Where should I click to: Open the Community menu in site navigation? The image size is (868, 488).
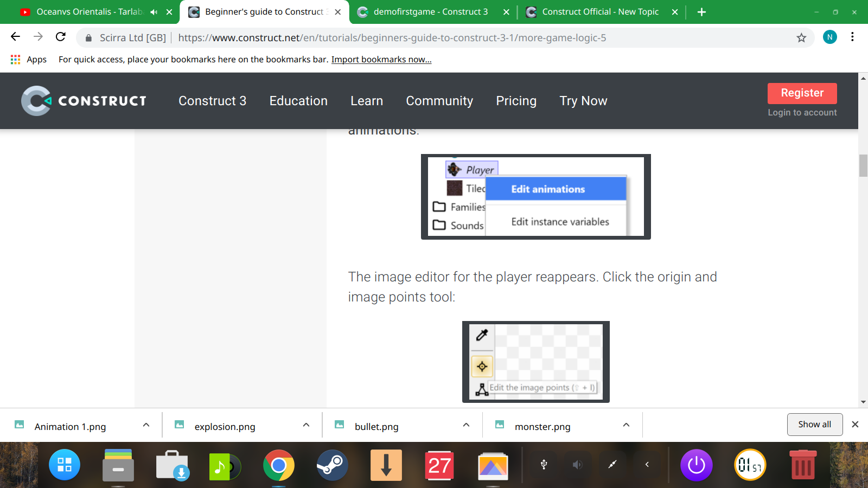coord(439,101)
